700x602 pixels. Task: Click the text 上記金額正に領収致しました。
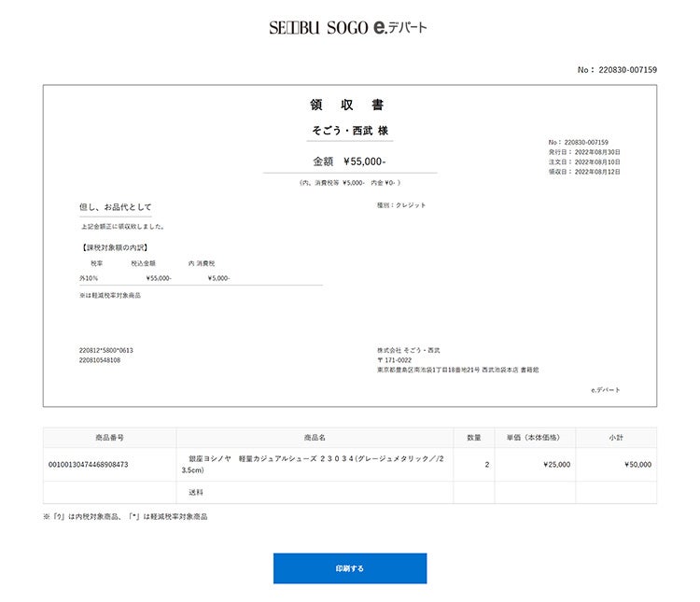[x=123, y=227]
